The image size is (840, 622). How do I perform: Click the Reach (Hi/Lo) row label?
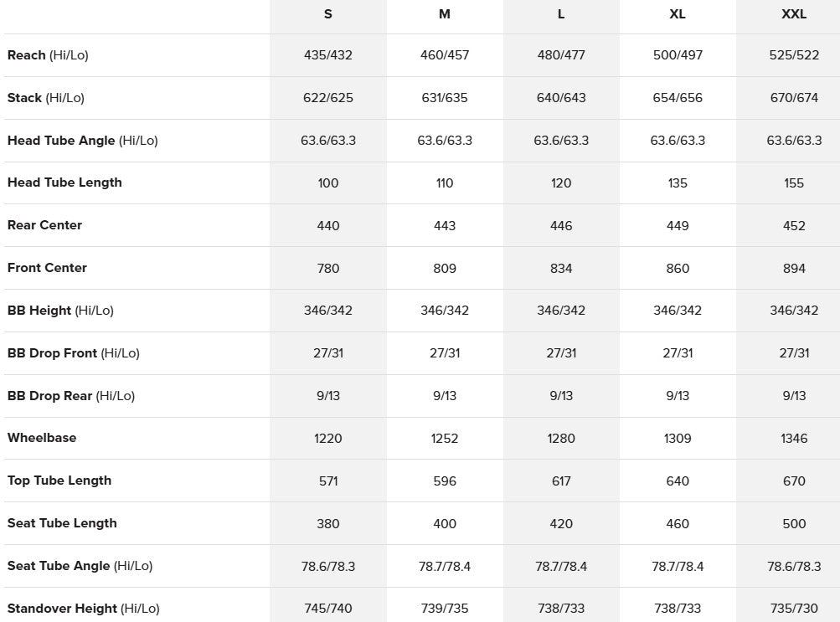[x=48, y=55]
